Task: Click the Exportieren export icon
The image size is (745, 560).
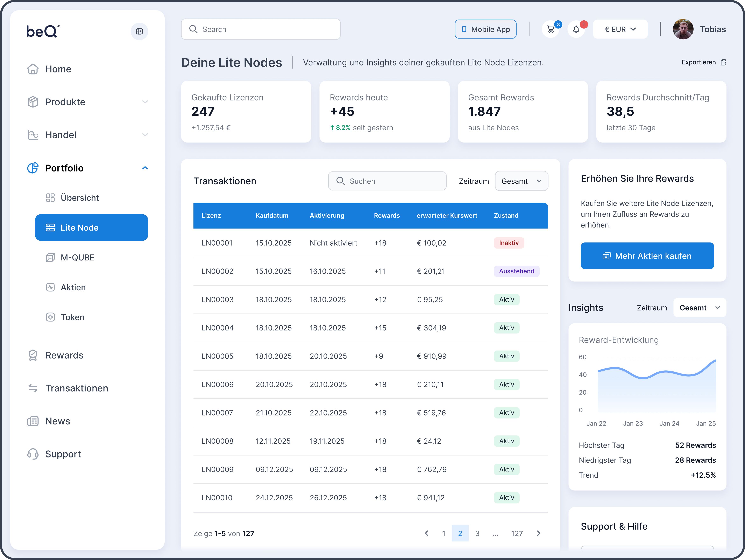Action: (723, 62)
